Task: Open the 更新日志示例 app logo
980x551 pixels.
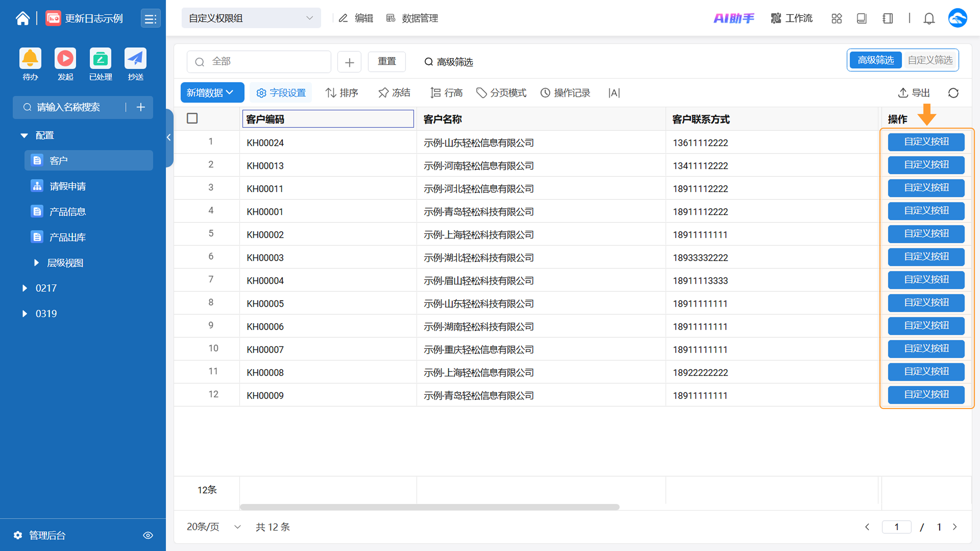Action: [53, 18]
